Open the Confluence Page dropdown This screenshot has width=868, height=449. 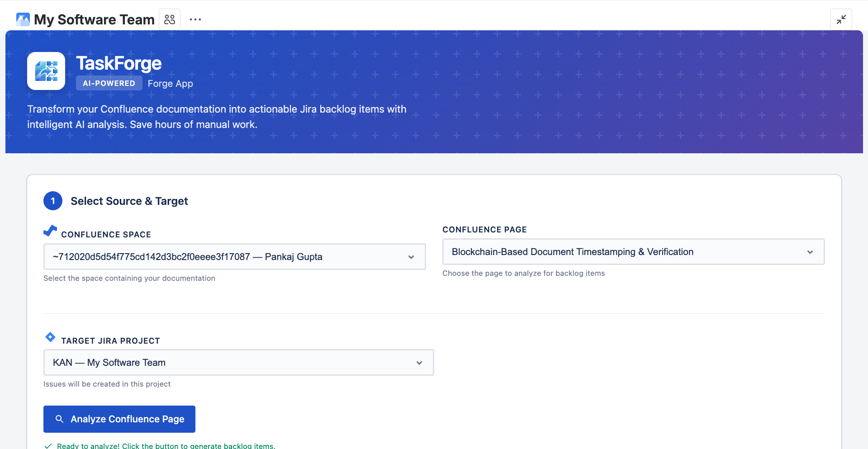point(633,252)
